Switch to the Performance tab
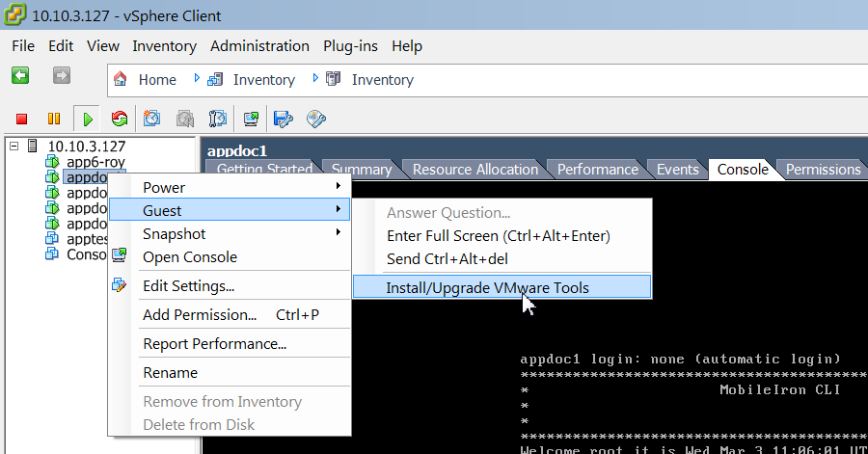Screen dimensions: 868x454 (598, 170)
